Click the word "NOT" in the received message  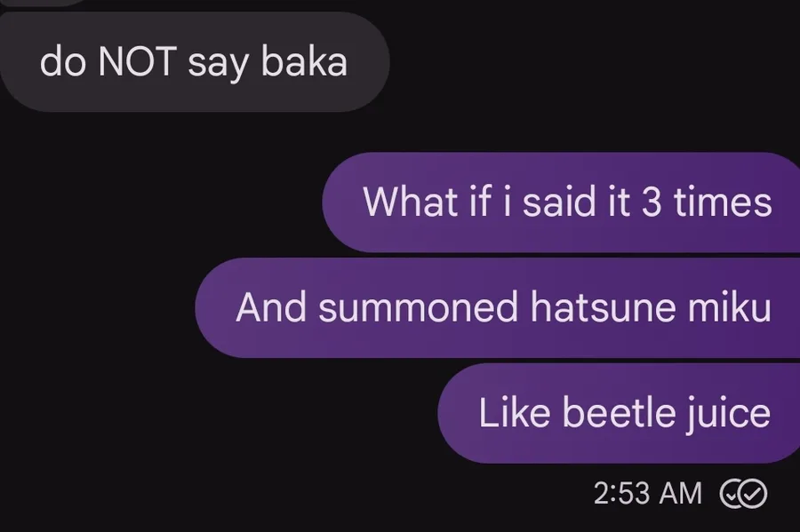pos(136,63)
